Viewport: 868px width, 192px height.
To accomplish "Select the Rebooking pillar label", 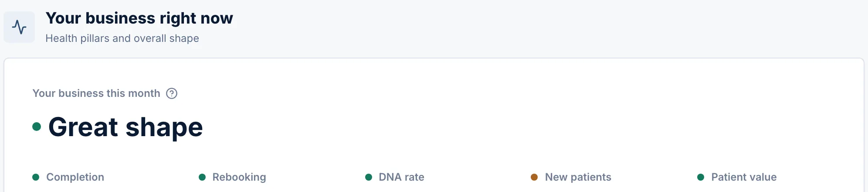I will coord(239,177).
